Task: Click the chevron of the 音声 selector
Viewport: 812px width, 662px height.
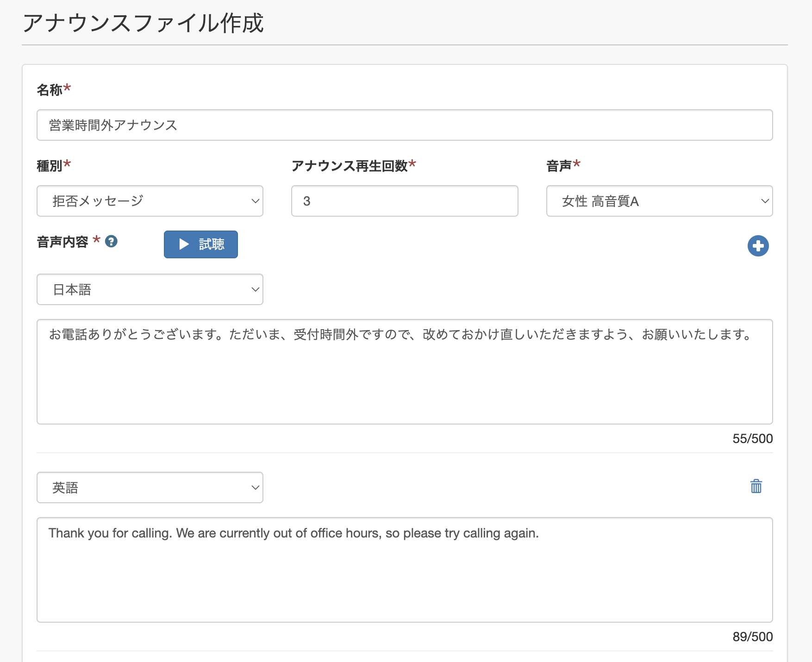Action: pos(765,201)
